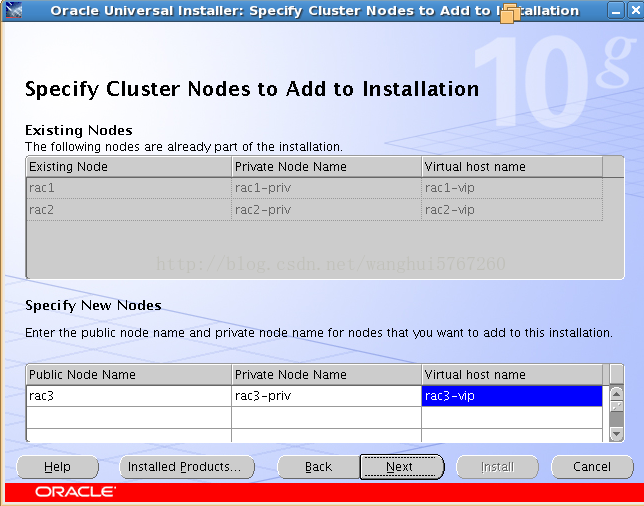Click the rac1-priv cell
Screen dimensions: 644x506
[x=327, y=188]
